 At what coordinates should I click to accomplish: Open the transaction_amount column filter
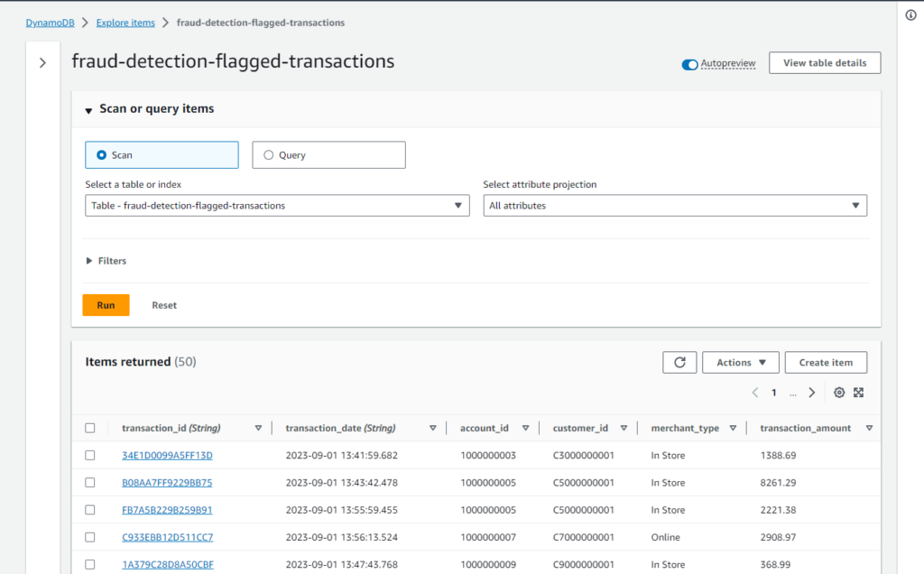[868, 428]
